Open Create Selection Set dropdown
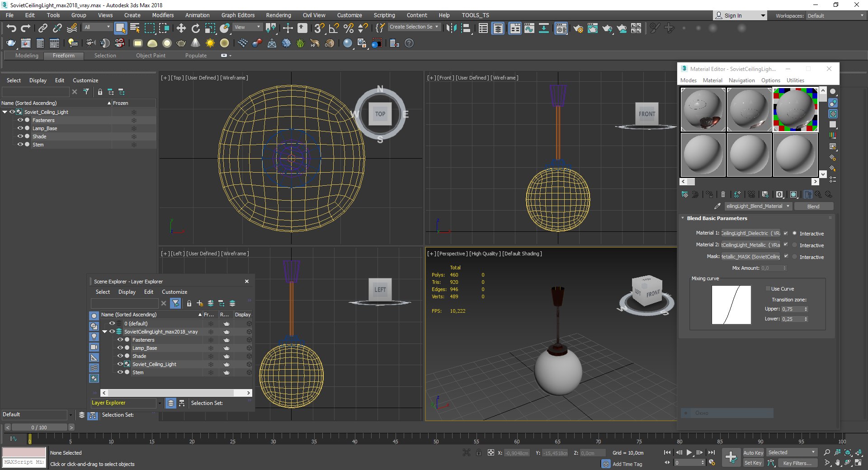The image size is (868, 470). click(414, 27)
